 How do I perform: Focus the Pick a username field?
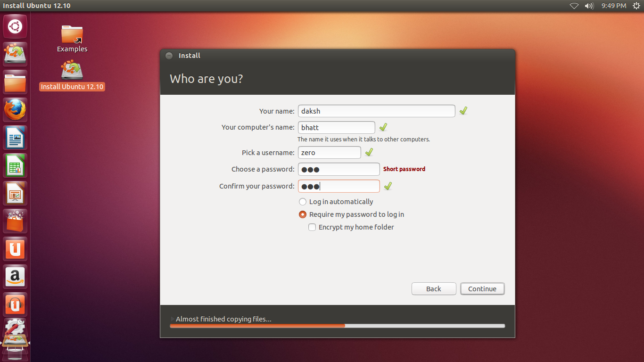click(x=330, y=152)
